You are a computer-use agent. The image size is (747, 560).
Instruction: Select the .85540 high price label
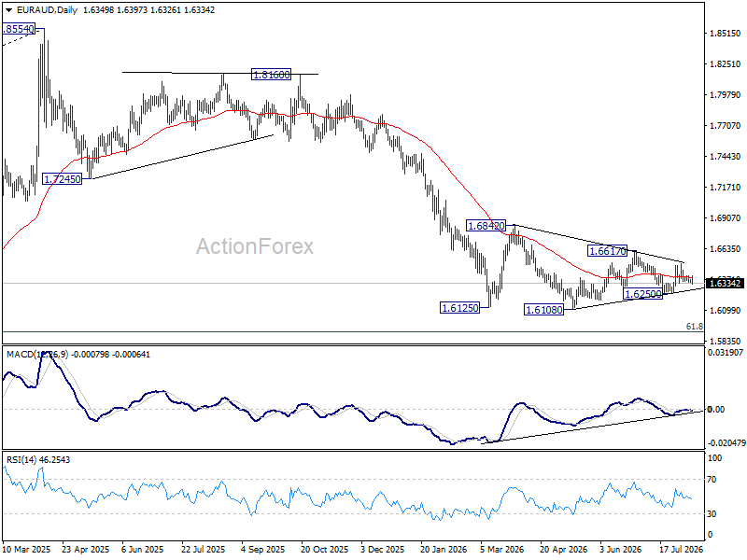[19, 29]
